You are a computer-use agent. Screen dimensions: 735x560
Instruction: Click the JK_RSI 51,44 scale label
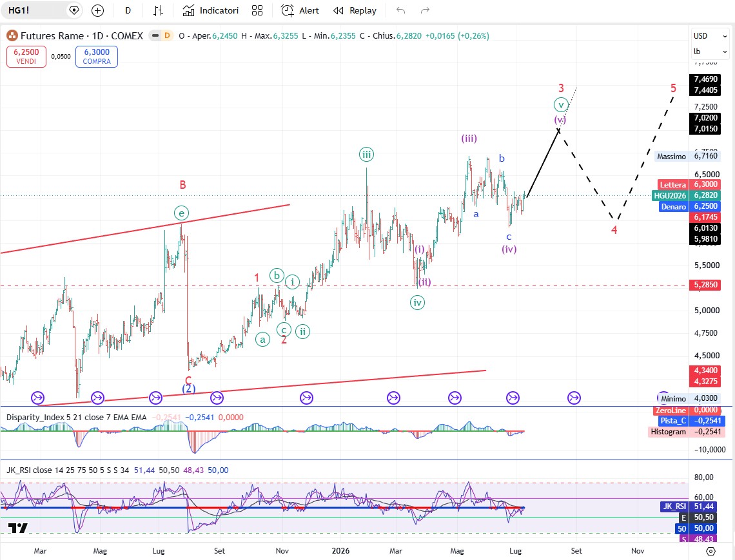(x=688, y=506)
